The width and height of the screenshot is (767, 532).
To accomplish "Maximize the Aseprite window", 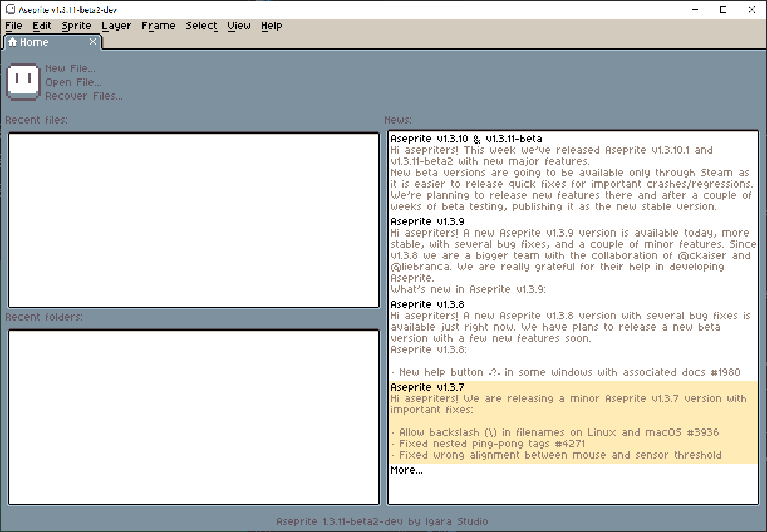I will tap(723, 9).
